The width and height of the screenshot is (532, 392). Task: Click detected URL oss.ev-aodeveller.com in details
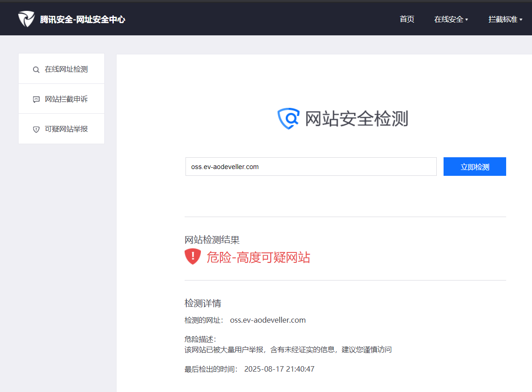coord(268,320)
